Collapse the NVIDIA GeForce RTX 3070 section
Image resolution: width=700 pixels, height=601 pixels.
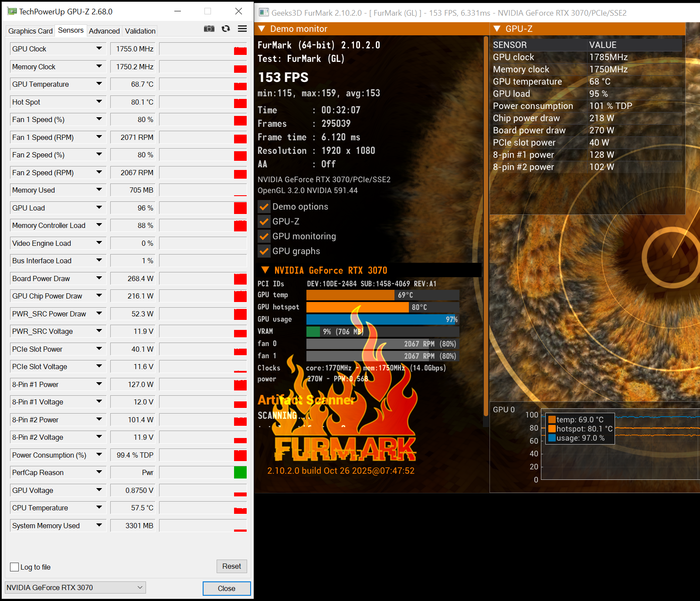coord(265,270)
